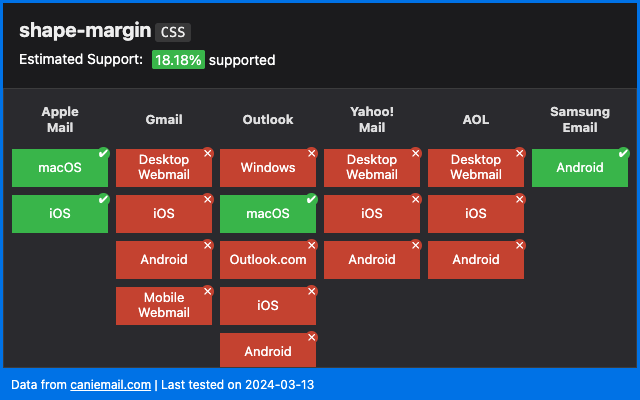The width and height of the screenshot is (640, 400).
Task: Open the caniemail.com link
Action: [110, 384]
